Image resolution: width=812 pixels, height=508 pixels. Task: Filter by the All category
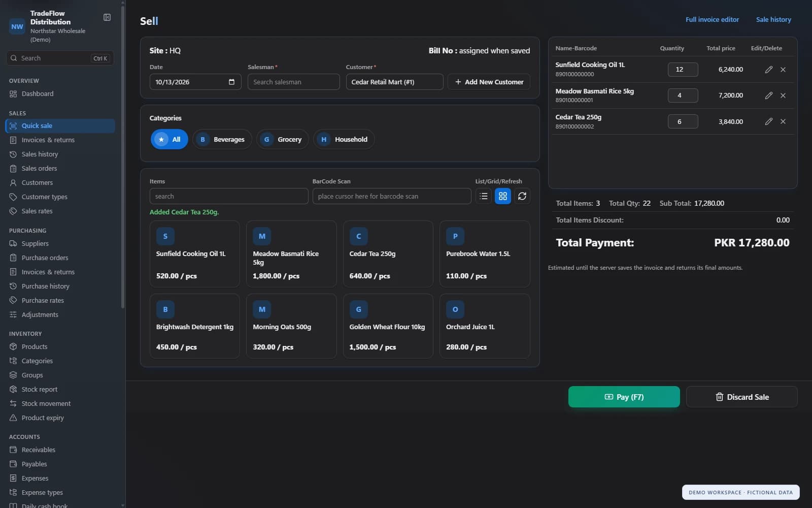point(169,139)
